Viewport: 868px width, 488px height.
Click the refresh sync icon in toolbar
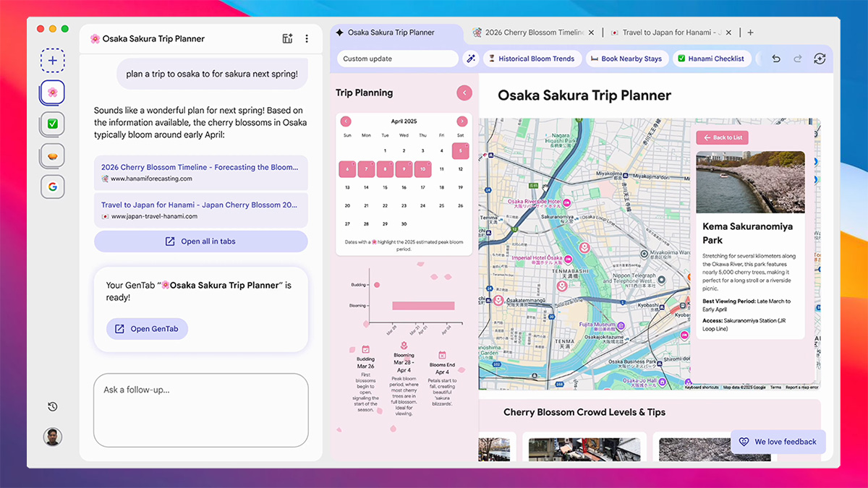pos(820,59)
